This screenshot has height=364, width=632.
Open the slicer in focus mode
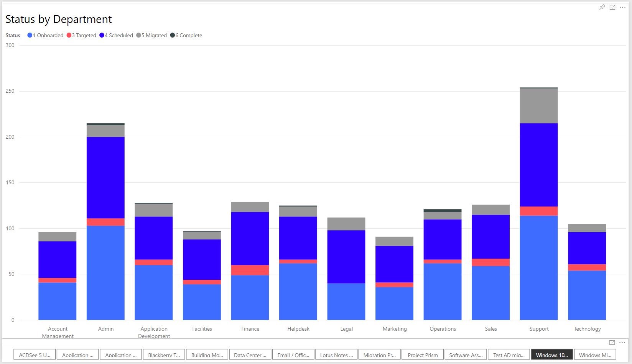(x=611, y=343)
